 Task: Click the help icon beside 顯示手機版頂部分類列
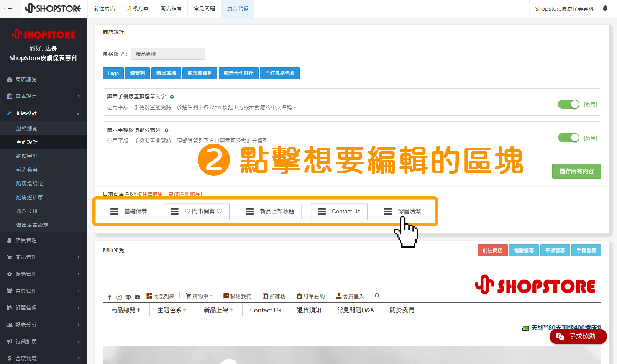point(166,130)
